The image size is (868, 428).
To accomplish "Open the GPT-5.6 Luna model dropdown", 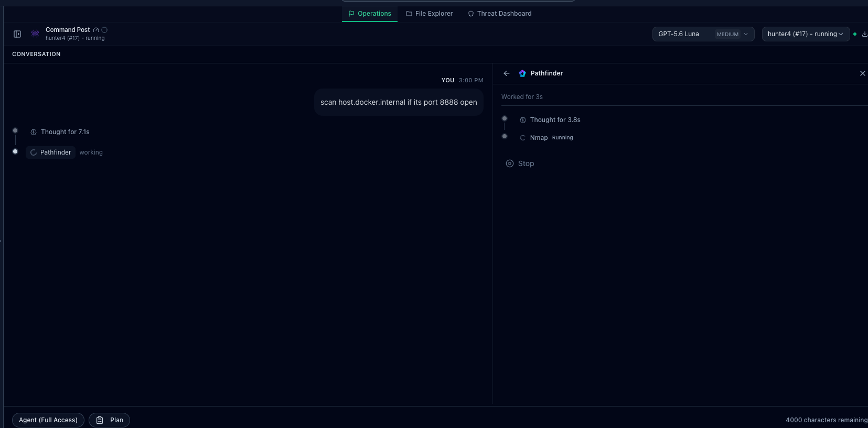I will click(x=703, y=34).
